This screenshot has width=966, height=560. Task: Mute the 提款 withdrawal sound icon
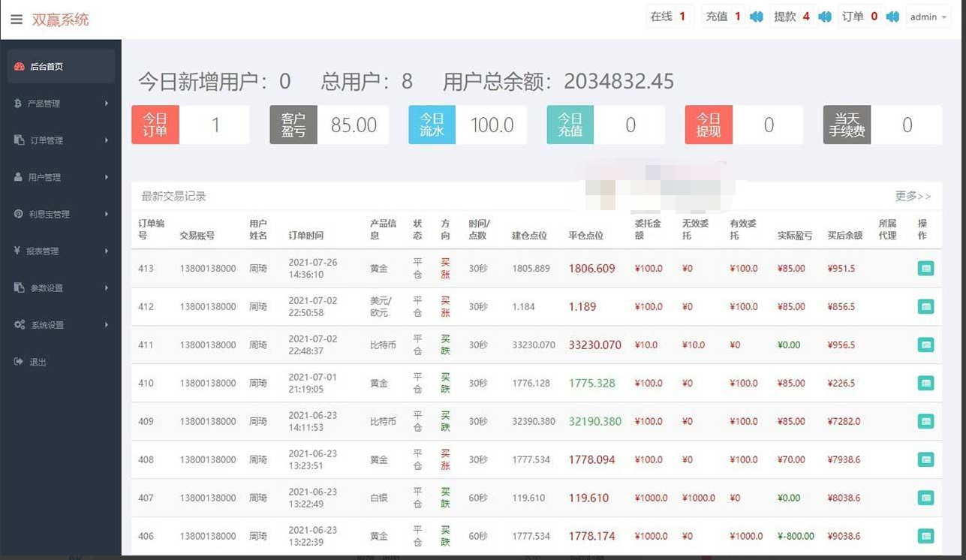825,17
